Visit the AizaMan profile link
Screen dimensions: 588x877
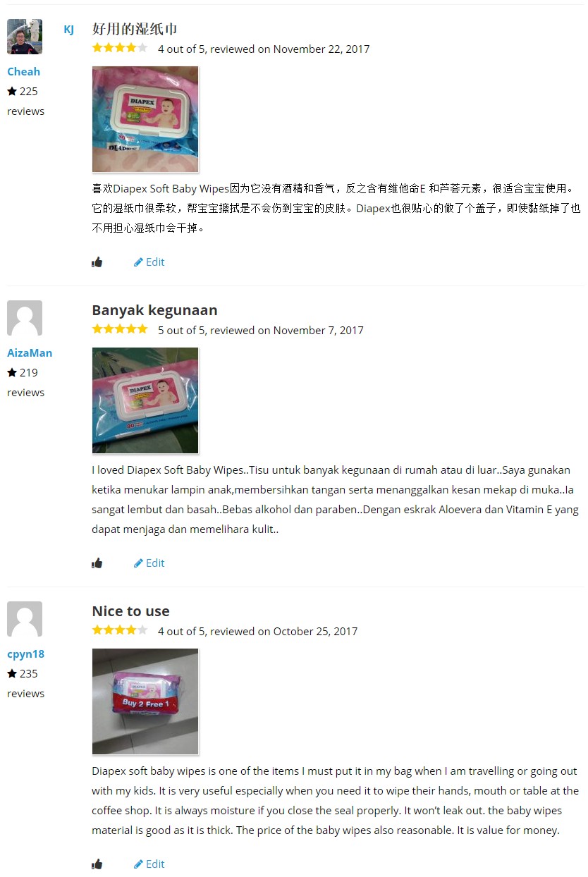[30, 352]
